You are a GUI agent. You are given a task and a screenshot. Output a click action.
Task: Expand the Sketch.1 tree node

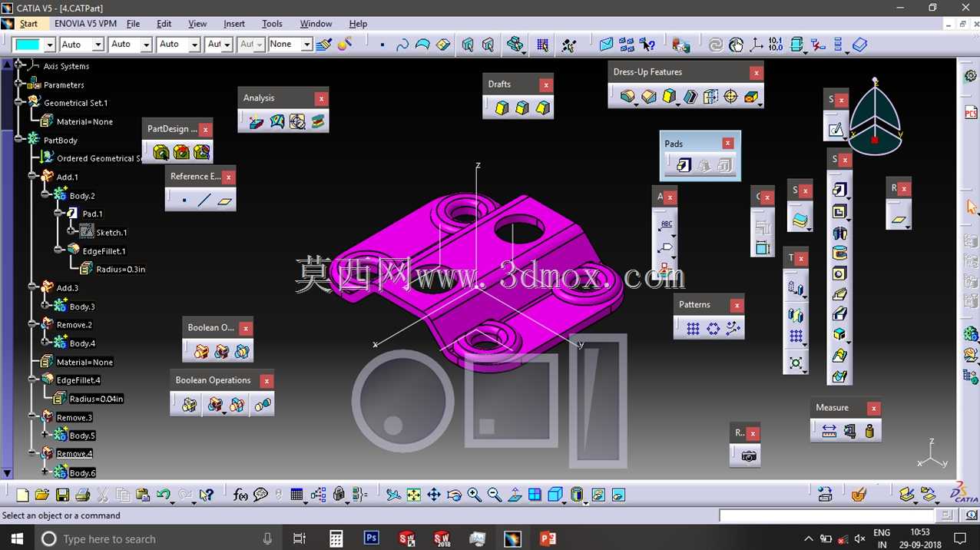tap(71, 230)
